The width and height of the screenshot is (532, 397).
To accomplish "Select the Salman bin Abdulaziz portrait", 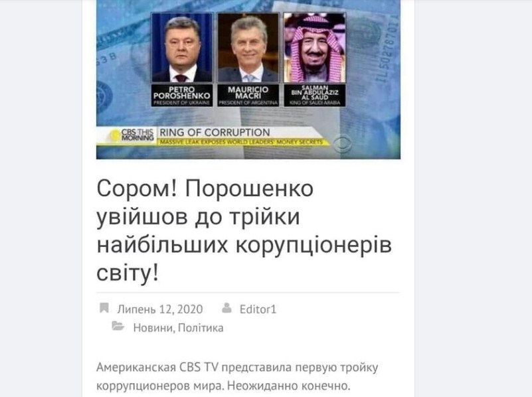I will point(314,48).
